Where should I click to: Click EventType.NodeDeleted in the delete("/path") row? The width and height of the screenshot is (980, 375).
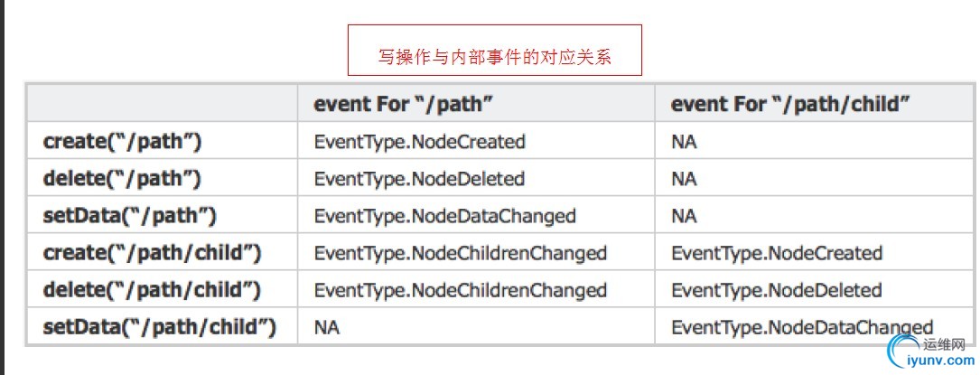point(419,180)
